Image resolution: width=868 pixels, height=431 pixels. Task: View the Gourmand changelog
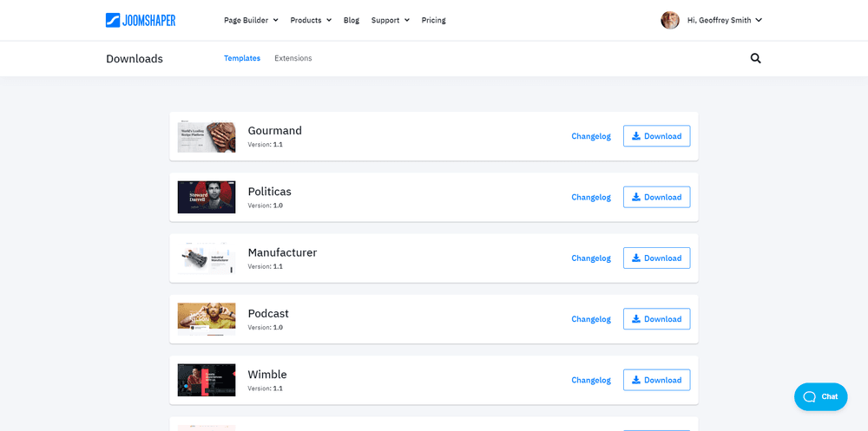point(591,136)
